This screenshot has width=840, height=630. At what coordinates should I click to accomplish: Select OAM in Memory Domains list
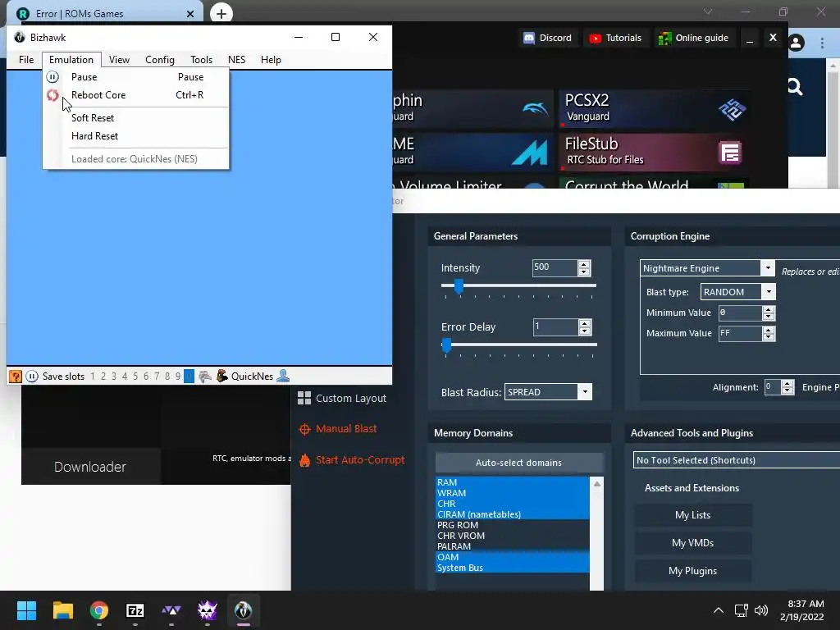point(513,557)
